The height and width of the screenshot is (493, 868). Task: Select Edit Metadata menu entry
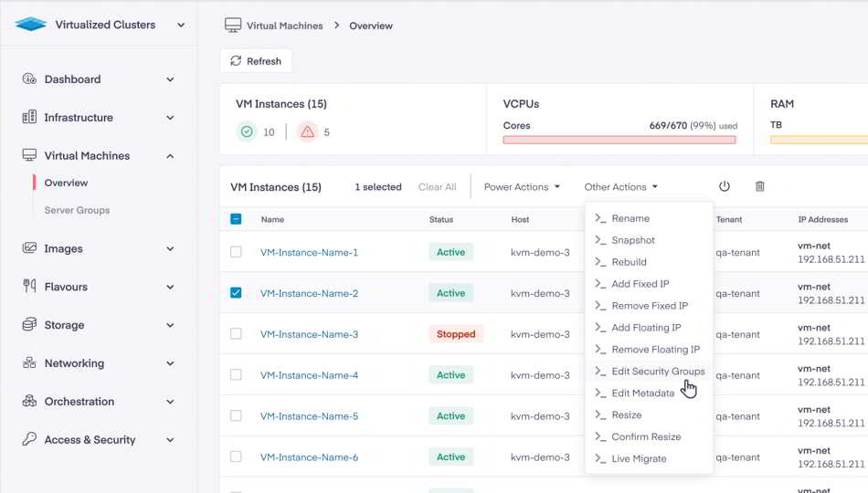point(649,393)
